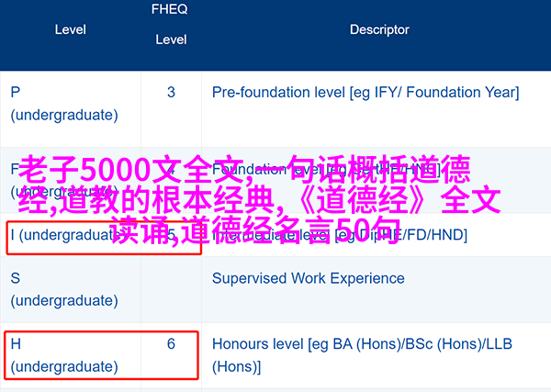Image resolution: width=551 pixels, height=392 pixels.
Task: Click 'Foundation Year]' text in first row
Action: (463, 93)
